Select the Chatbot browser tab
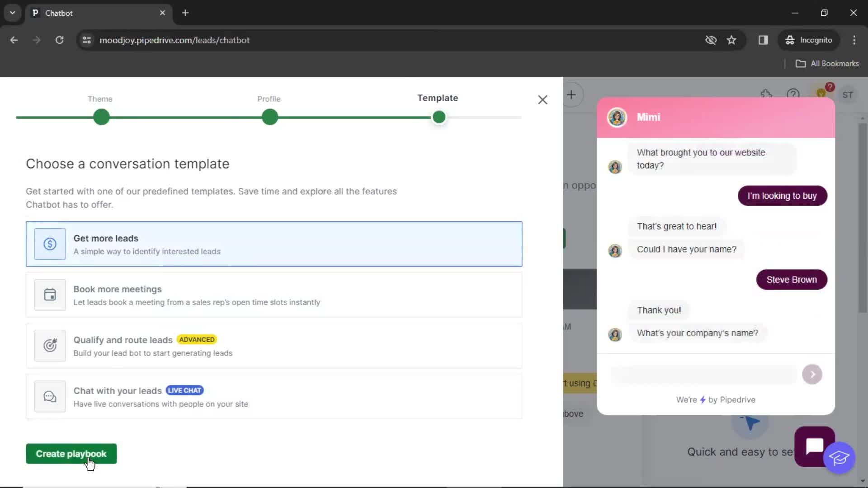Image resolution: width=868 pixels, height=488 pixels. click(x=99, y=13)
